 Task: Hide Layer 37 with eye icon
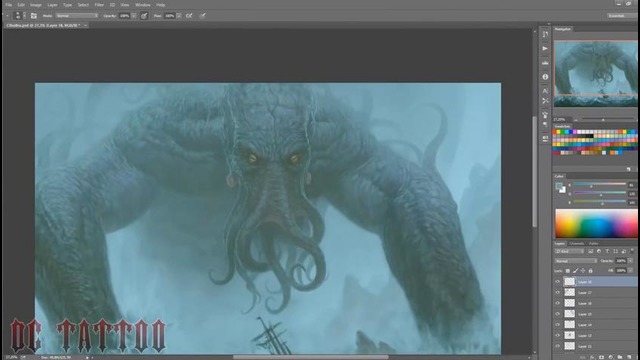point(558,292)
